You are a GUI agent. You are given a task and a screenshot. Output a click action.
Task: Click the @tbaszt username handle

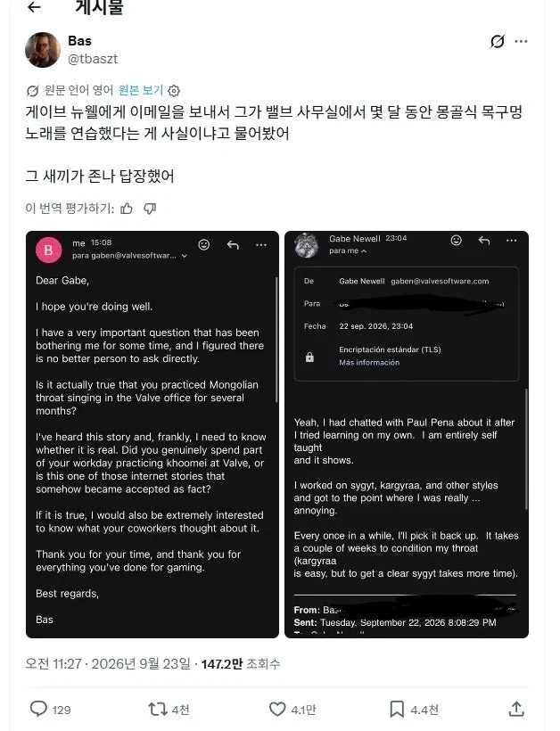tap(93, 59)
